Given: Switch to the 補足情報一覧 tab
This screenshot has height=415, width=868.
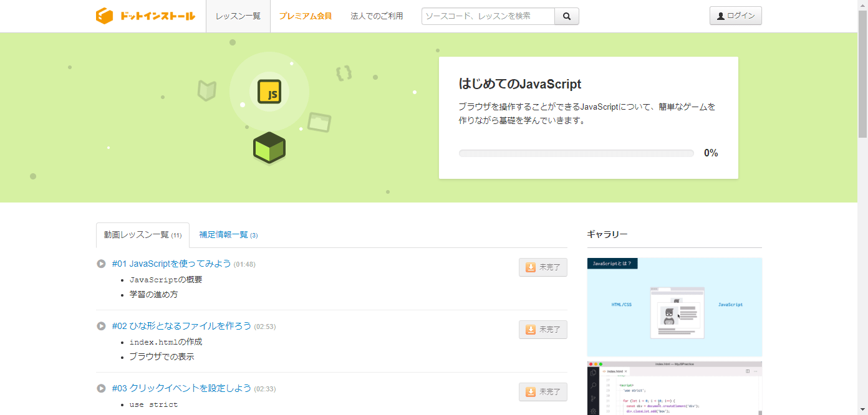Looking at the screenshot, I should point(228,234).
